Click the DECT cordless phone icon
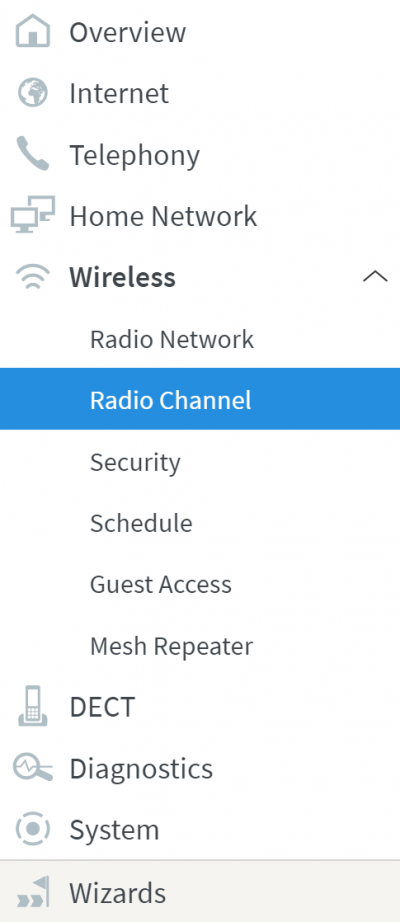This screenshot has height=922, width=400. click(x=33, y=706)
